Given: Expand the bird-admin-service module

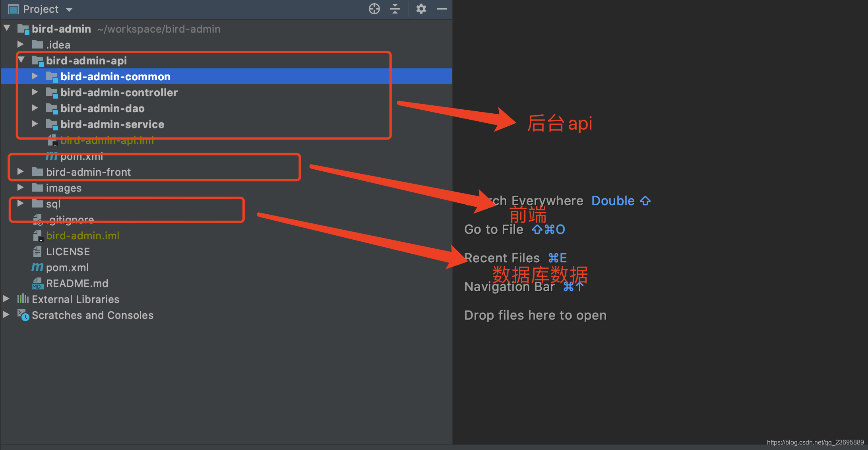Looking at the screenshot, I should click(35, 124).
